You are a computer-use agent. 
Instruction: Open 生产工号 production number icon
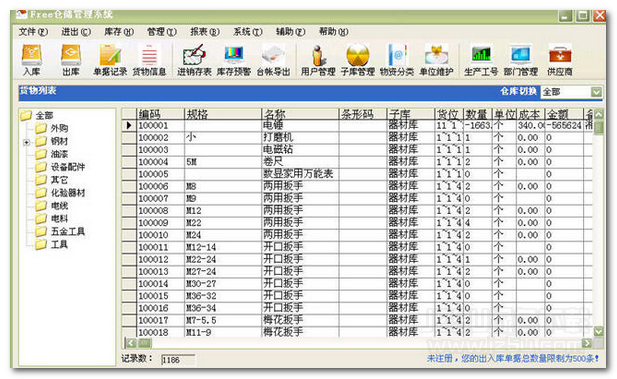tap(481, 60)
